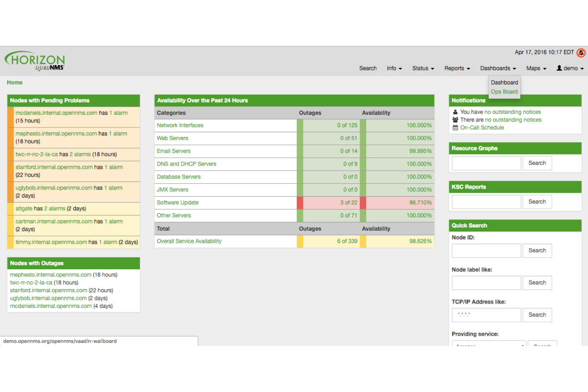
Task: Click the calendar icon next to On-Call Schedule
Action: 455,127
